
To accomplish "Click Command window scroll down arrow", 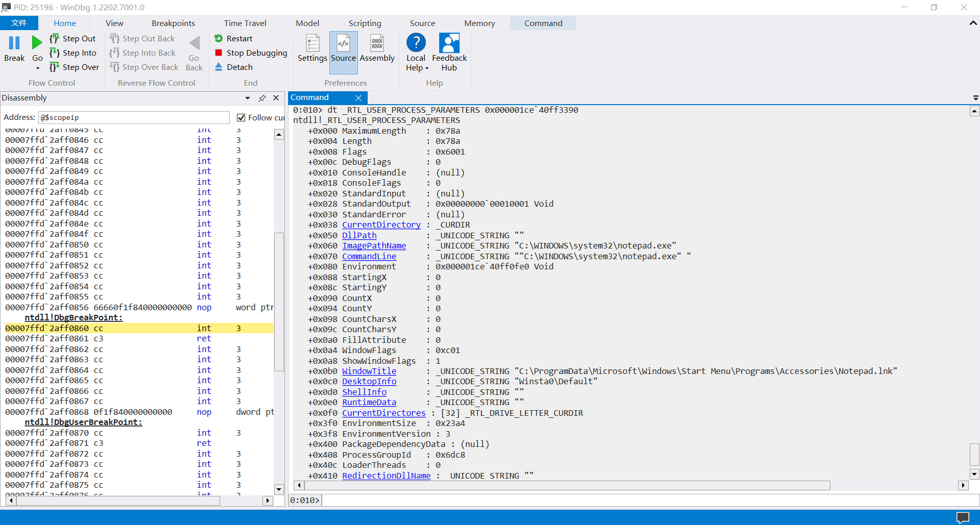I will (x=974, y=474).
